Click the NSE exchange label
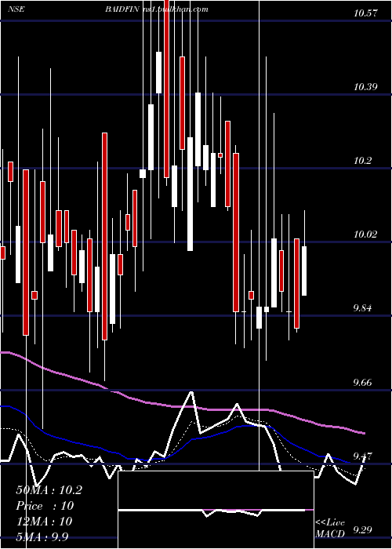The image size is (392, 549). pyautogui.click(x=16, y=9)
